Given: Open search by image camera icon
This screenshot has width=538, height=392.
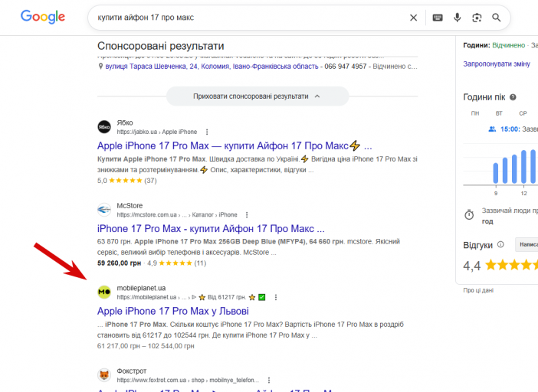Looking at the screenshot, I should [x=477, y=18].
